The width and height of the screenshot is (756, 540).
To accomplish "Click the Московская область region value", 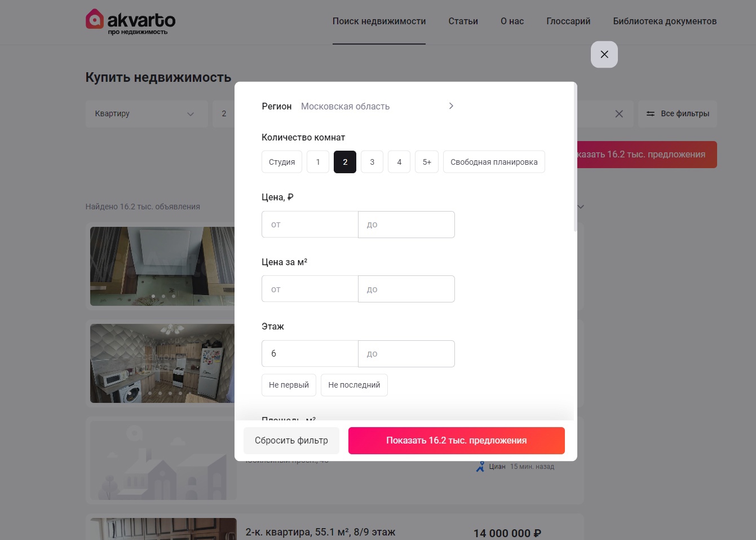I will (345, 106).
